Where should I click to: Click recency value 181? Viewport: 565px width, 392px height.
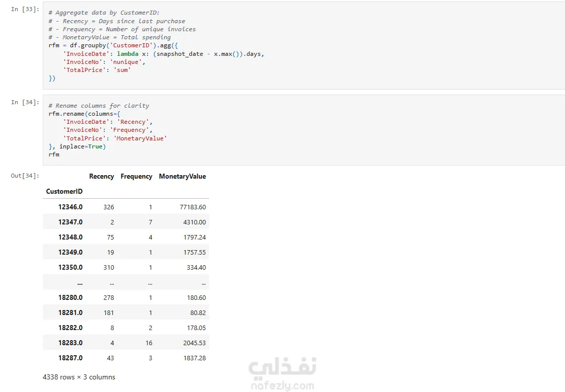(108, 313)
